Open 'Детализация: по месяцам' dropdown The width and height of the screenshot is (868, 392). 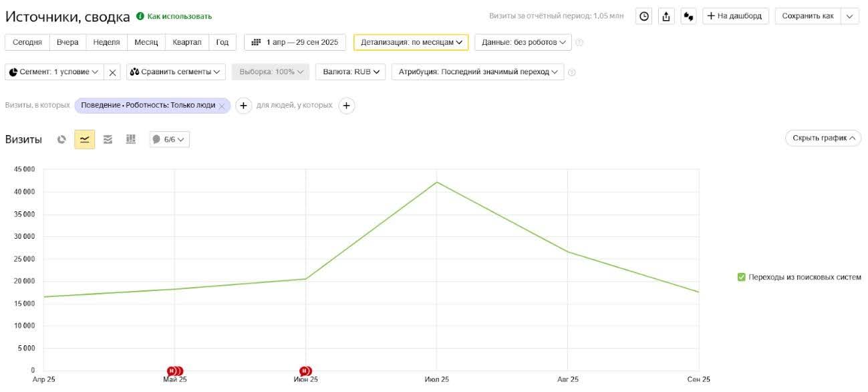[x=411, y=42]
